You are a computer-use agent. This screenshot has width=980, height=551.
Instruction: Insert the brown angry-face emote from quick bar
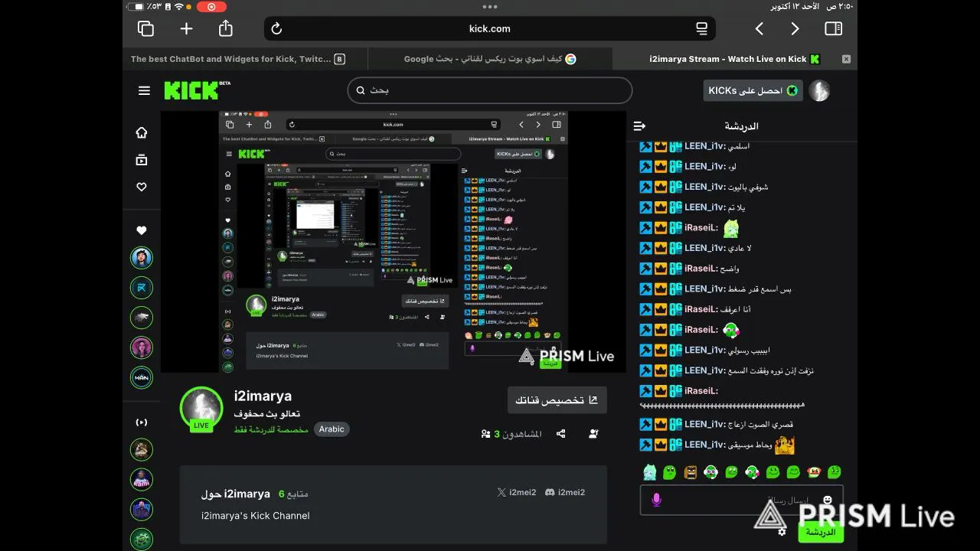click(x=691, y=472)
